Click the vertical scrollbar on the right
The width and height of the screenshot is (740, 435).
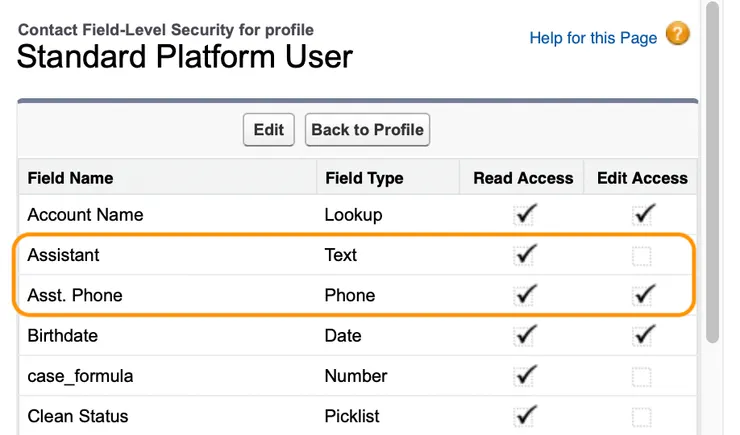pyautogui.click(x=712, y=170)
